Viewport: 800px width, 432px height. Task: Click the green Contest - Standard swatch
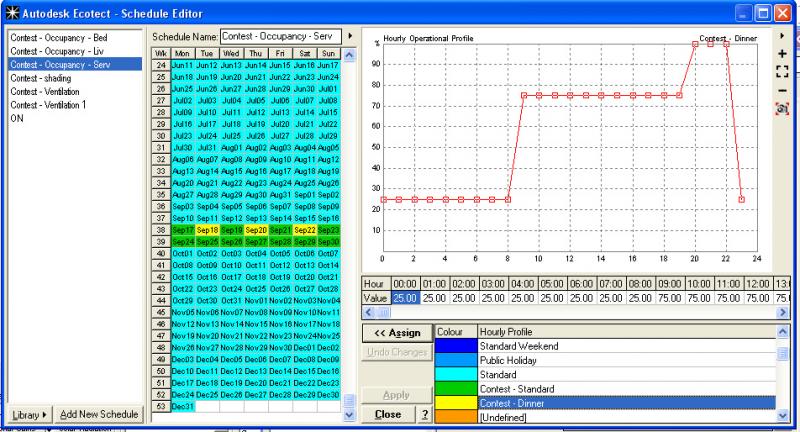[x=456, y=389]
